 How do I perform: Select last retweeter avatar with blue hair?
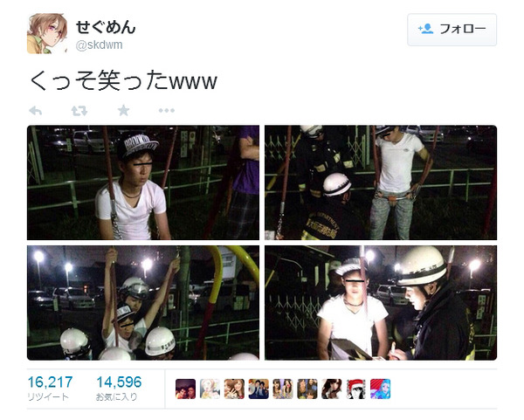[x=381, y=389]
